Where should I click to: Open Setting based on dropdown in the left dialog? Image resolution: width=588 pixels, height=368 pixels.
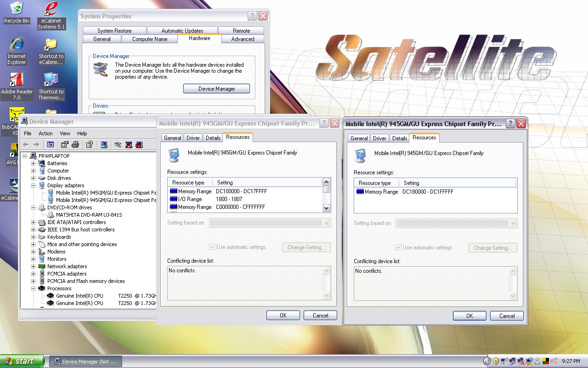(x=327, y=223)
